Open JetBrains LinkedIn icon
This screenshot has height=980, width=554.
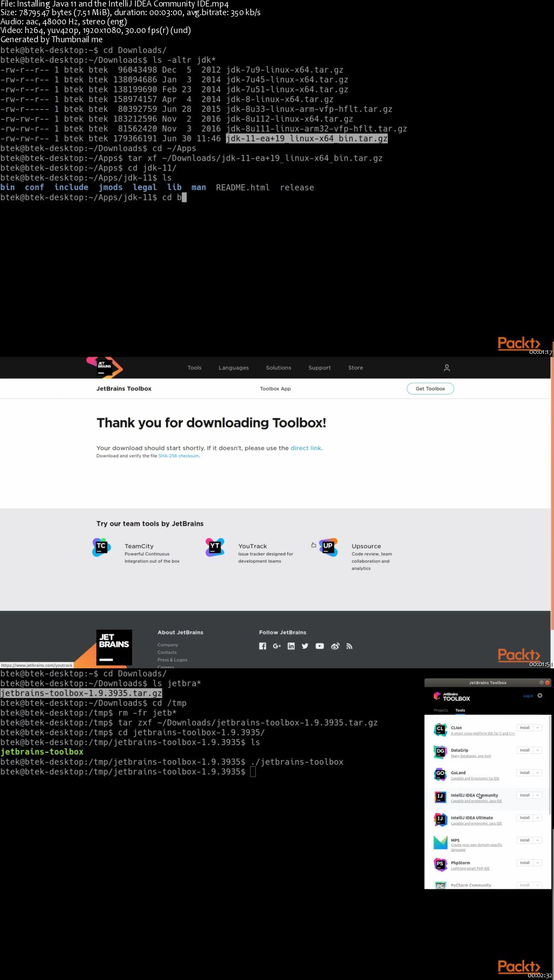[291, 646]
